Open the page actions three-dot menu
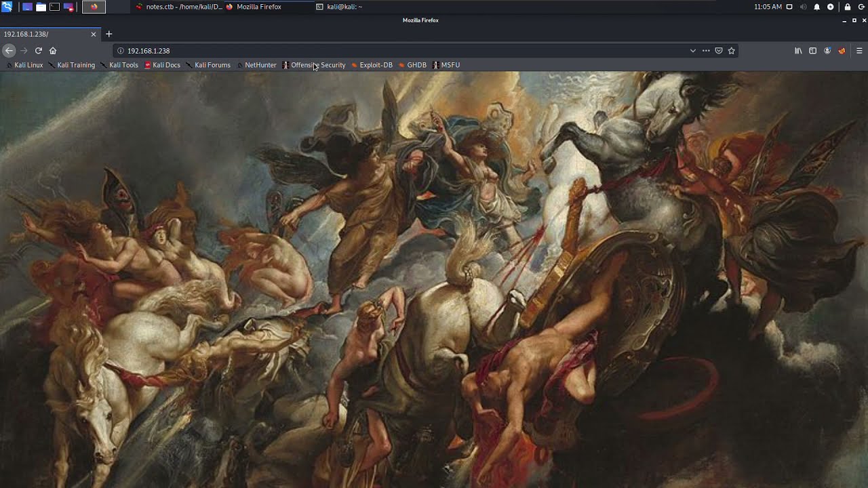Viewport: 868px width, 488px height. [x=706, y=51]
